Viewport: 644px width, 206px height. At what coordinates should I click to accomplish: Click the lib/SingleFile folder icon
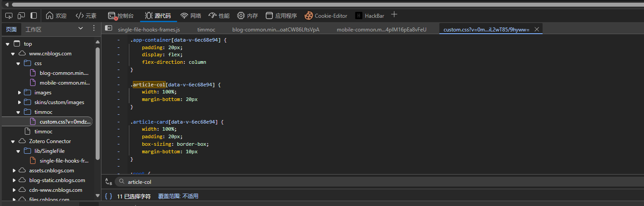(27, 151)
